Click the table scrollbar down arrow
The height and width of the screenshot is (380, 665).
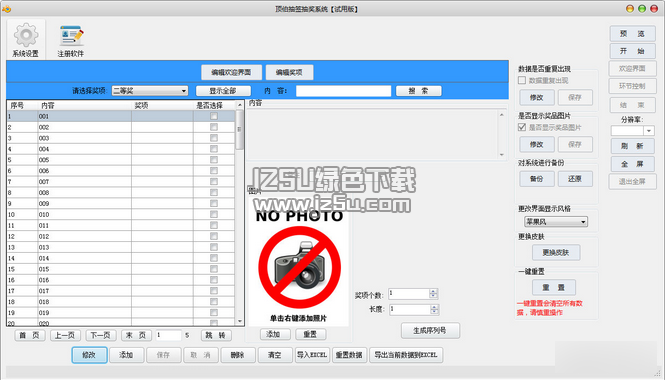(x=240, y=321)
